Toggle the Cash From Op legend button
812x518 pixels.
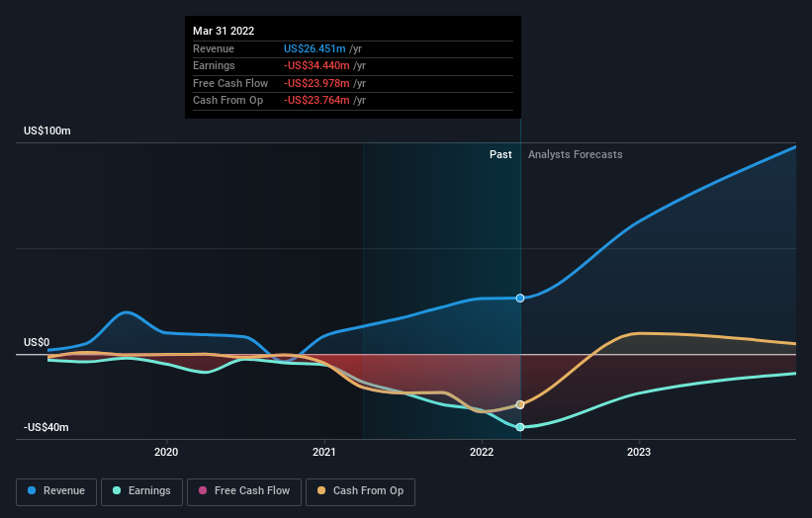360,491
